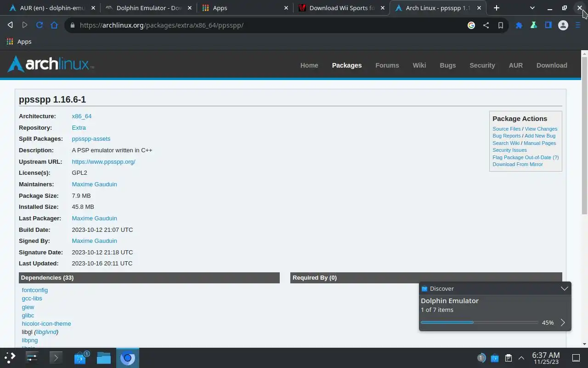The image size is (588, 368).
Task: Go forward with the browser forward arrow
Action: click(25, 25)
